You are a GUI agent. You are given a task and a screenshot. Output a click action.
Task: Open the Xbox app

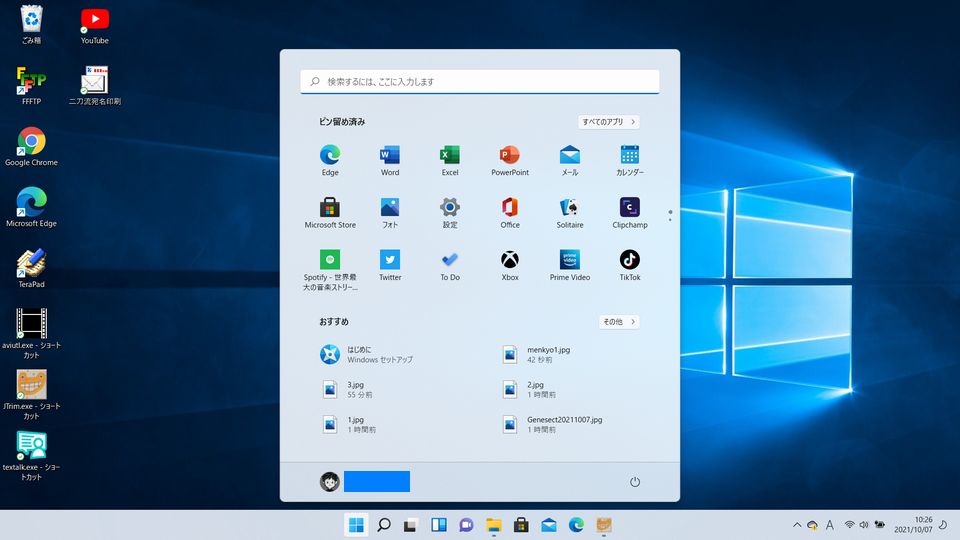pyautogui.click(x=509, y=260)
